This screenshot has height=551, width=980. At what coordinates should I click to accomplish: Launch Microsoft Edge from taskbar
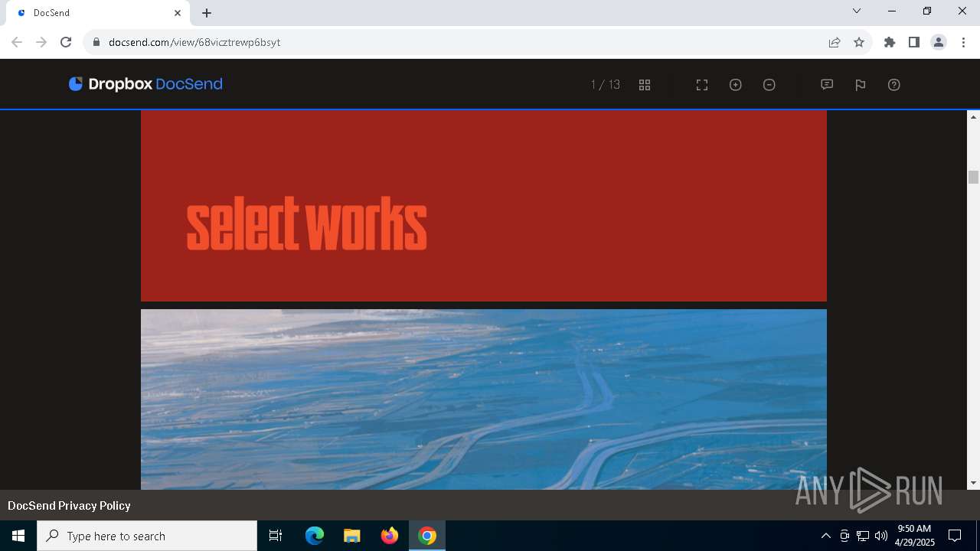coord(315,536)
